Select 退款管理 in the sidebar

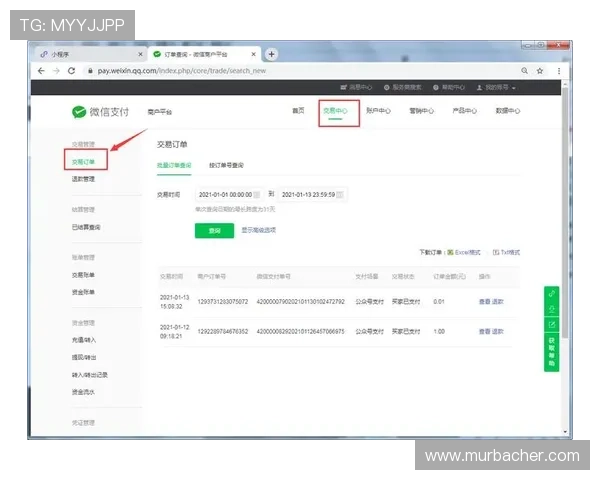point(83,179)
